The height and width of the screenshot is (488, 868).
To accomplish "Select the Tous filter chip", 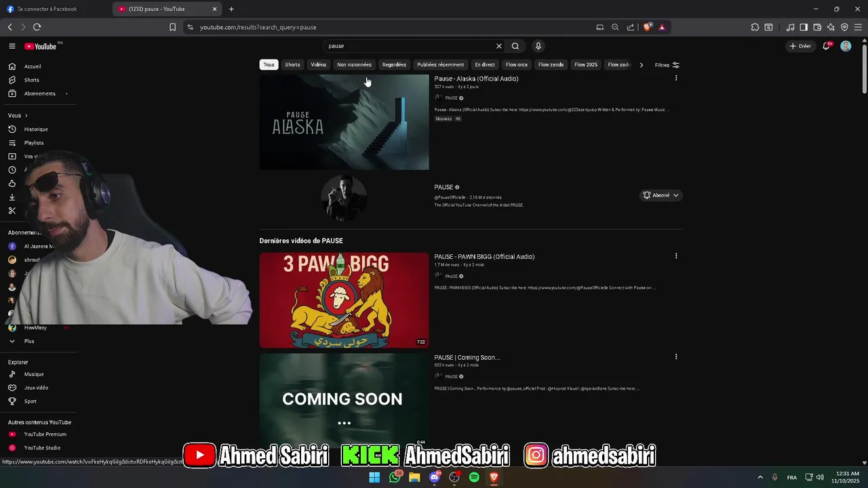I will point(269,64).
